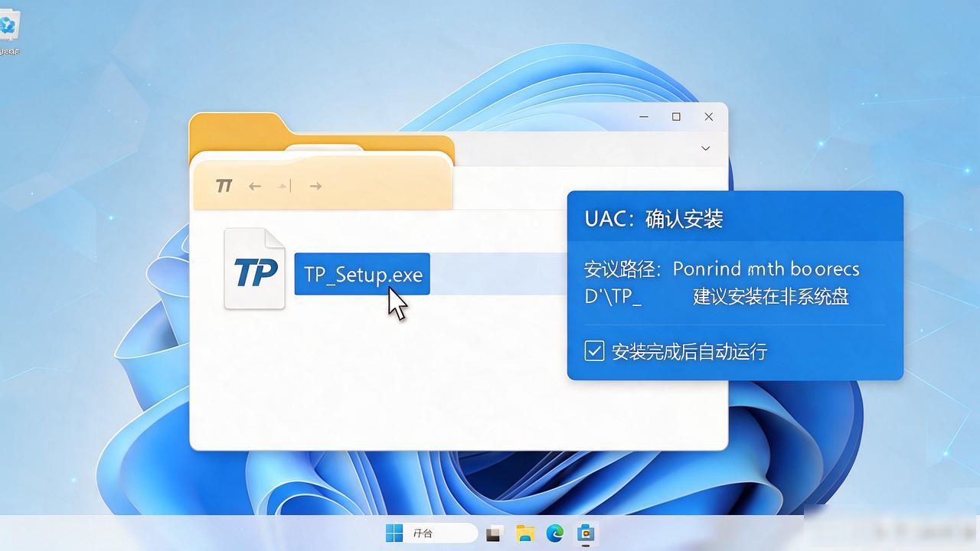The width and height of the screenshot is (980, 551).
Task: Maximize the folder window
Action: (676, 117)
